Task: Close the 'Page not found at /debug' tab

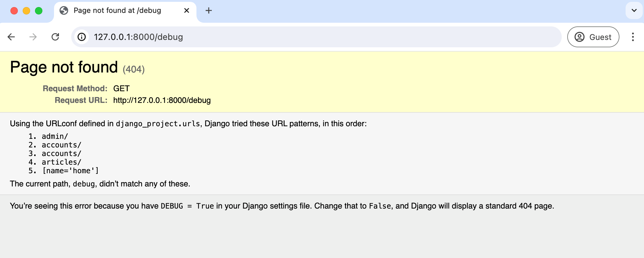Action: click(x=187, y=10)
